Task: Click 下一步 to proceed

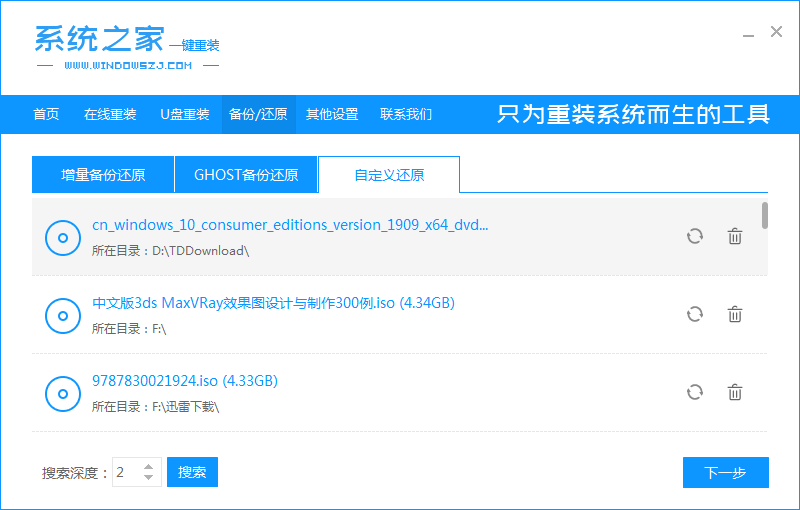Action: coord(725,473)
